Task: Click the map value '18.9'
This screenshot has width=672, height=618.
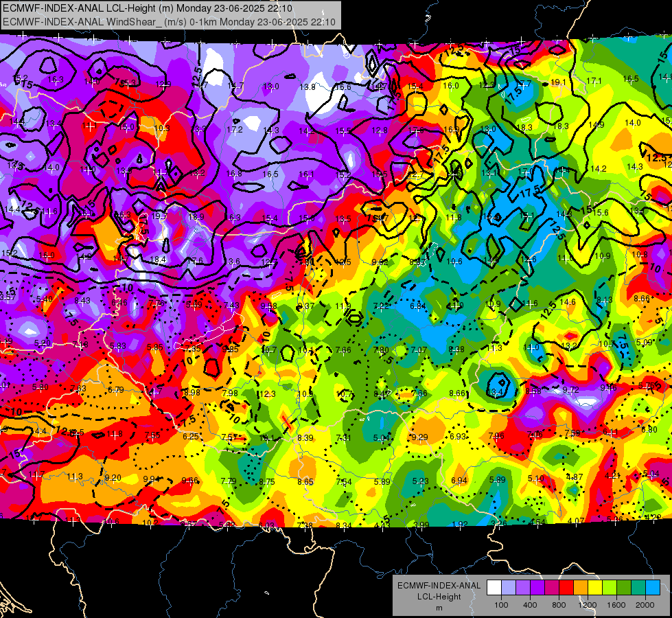Action: pos(196,216)
